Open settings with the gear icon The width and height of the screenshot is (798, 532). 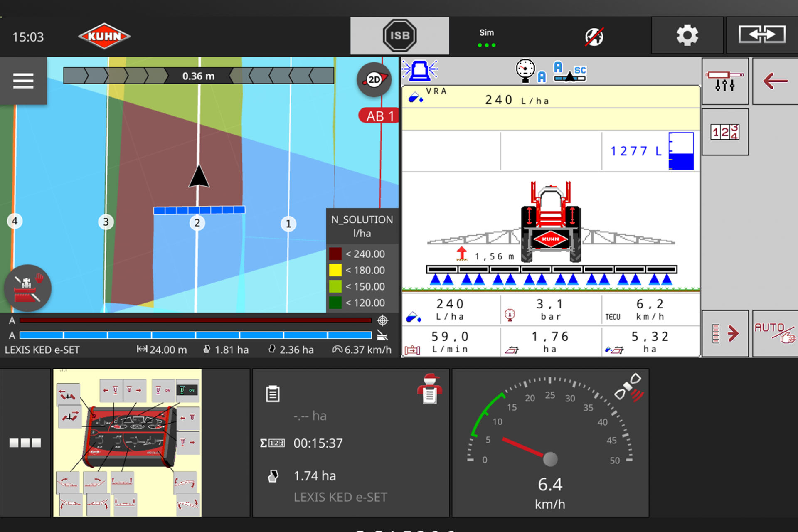point(687,36)
